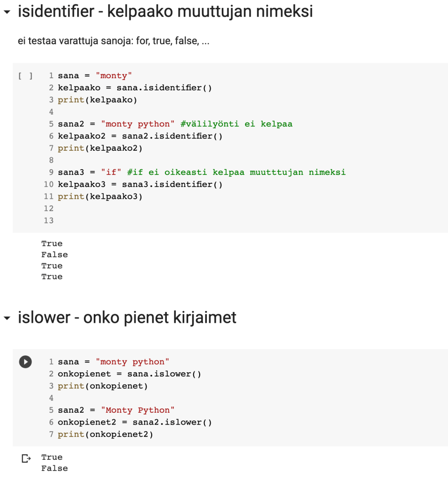Collapse the isidentifier section
The image size is (448, 482).
7,12
